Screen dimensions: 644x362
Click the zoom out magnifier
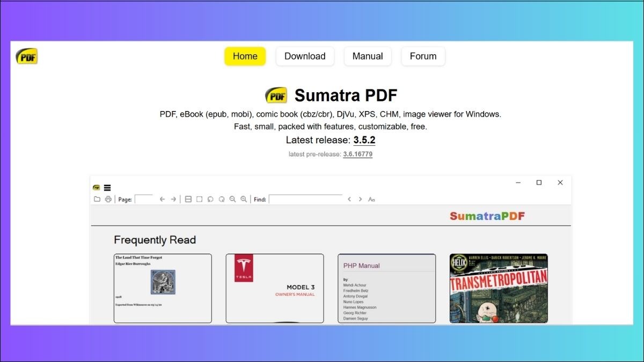click(232, 199)
